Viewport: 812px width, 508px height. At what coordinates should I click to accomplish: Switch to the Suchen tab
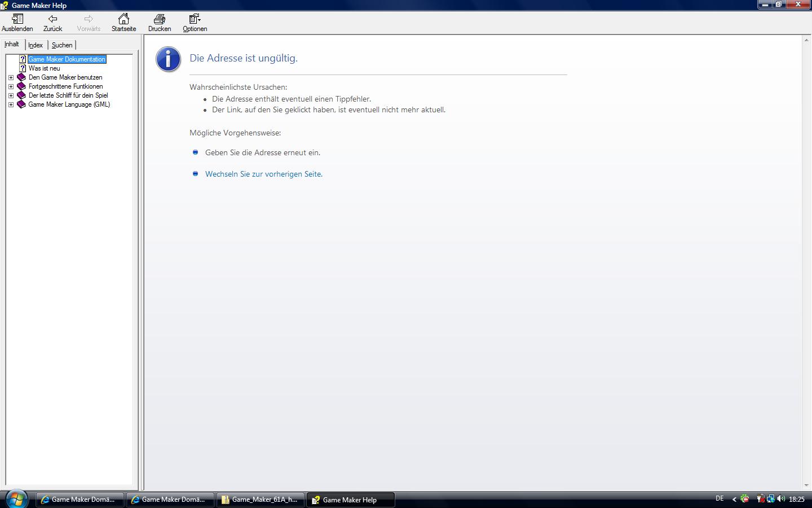[62, 45]
